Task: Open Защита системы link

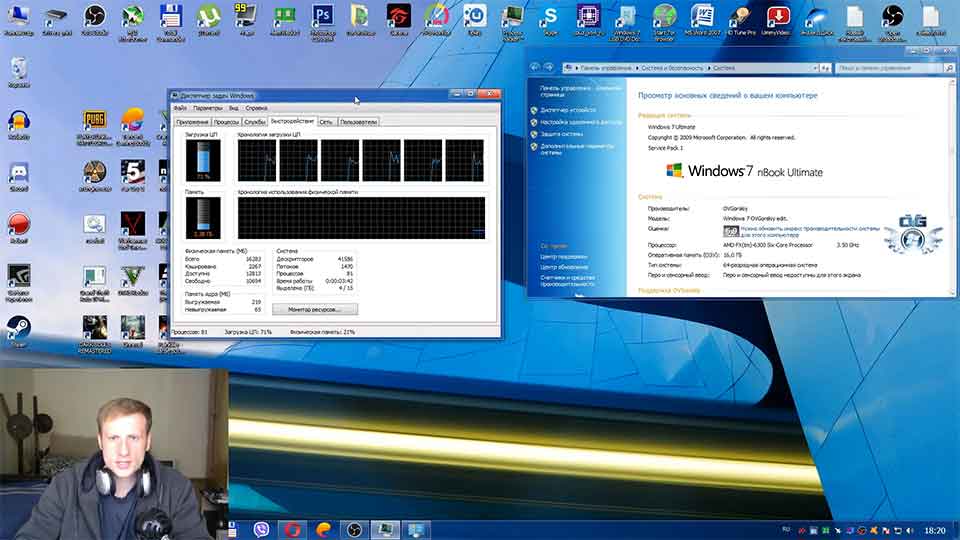Action: click(x=562, y=134)
